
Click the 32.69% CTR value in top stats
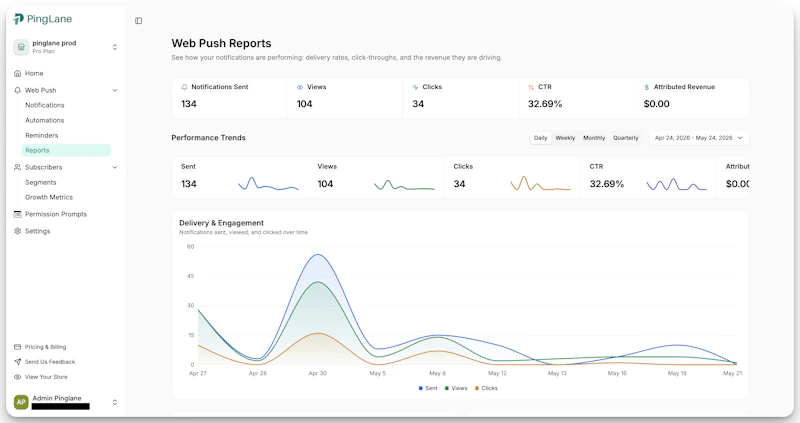tap(545, 104)
